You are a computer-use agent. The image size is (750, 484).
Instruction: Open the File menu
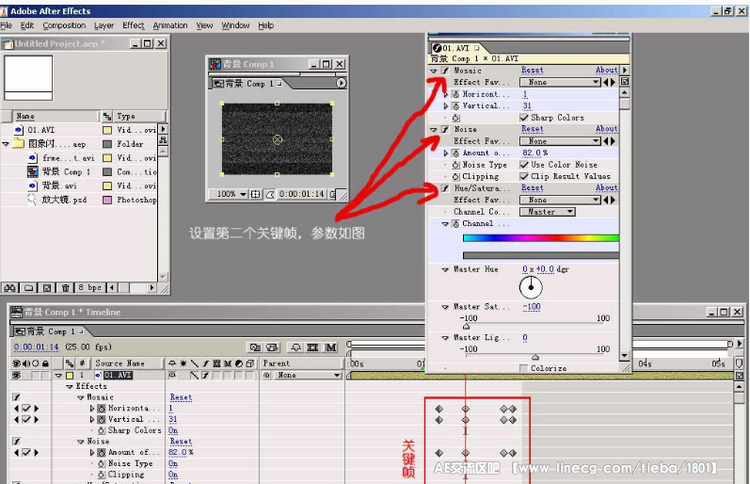(x=6, y=25)
